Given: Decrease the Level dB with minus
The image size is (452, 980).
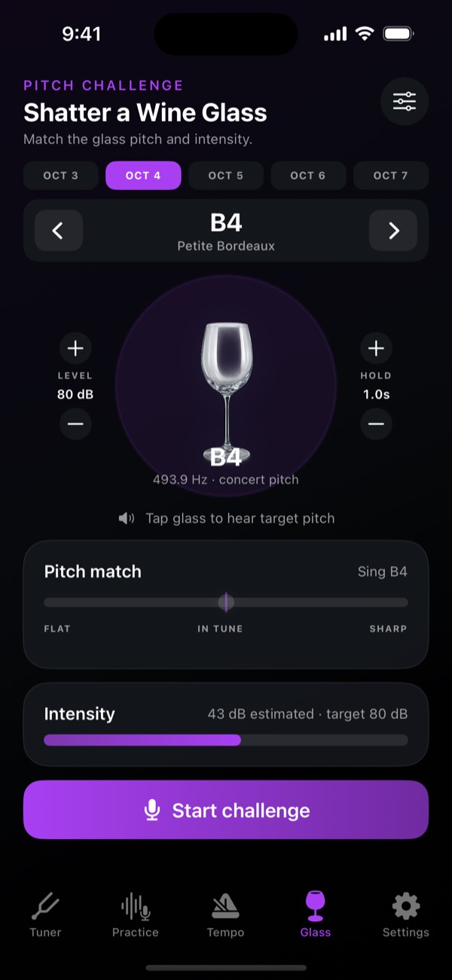Looking at the screenshot, I should [x=75, y=424].
